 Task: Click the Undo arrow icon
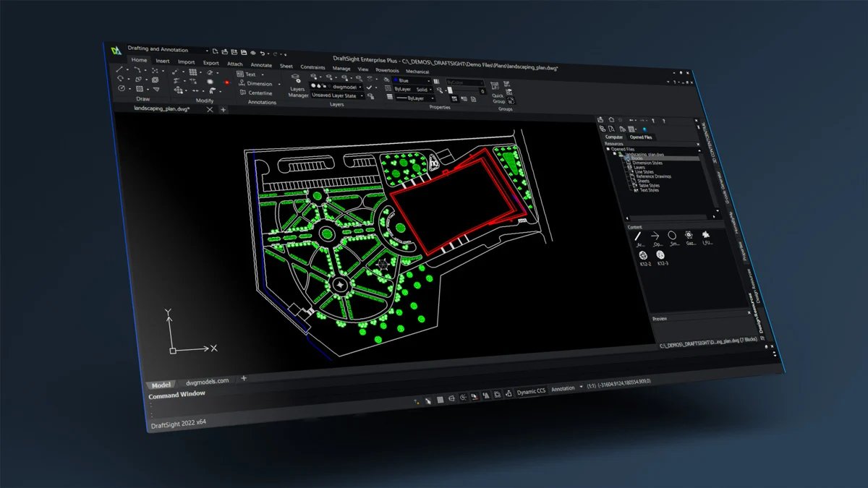263,53
